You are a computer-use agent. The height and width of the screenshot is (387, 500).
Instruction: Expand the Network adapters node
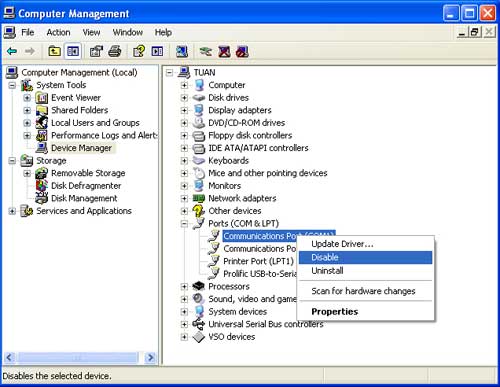click(184, 198)
